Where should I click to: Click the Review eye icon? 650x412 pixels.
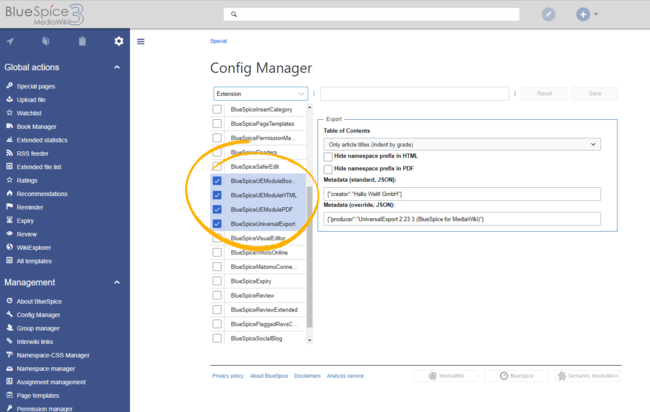(x=10, y=234)
